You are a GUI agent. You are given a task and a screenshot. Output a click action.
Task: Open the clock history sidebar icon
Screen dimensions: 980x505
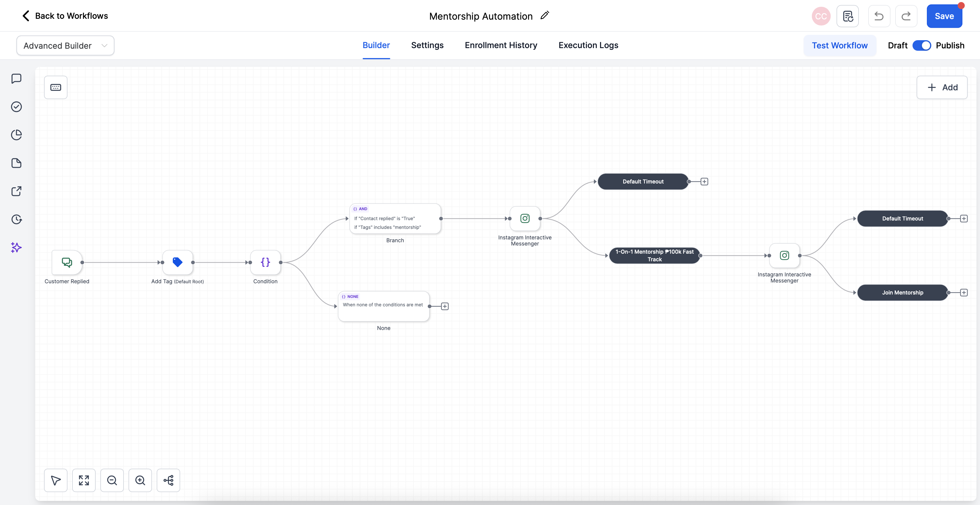(x=16, y=219)
